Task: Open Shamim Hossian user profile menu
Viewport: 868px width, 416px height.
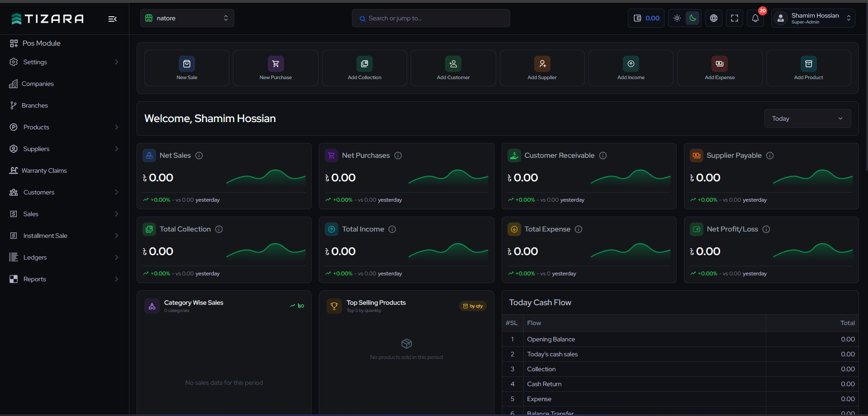Action: click(x=813, y=18)
